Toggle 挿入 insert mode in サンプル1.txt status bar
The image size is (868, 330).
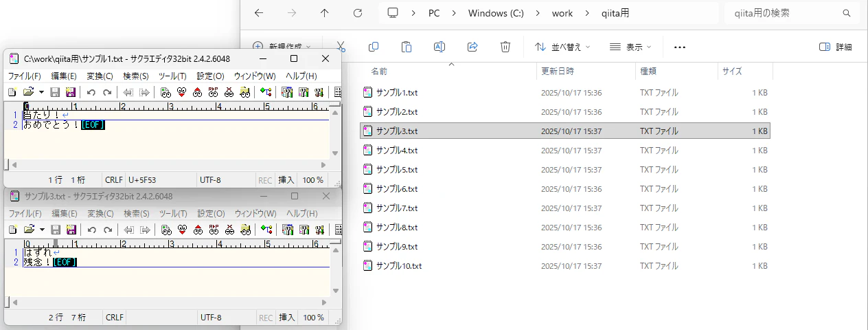coord(286,180)
